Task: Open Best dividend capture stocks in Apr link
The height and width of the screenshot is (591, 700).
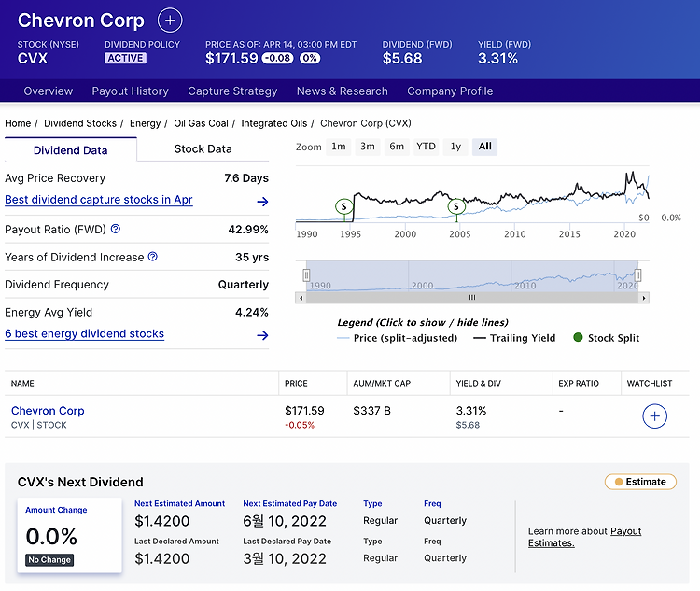Action: click(x=99, y=200)
